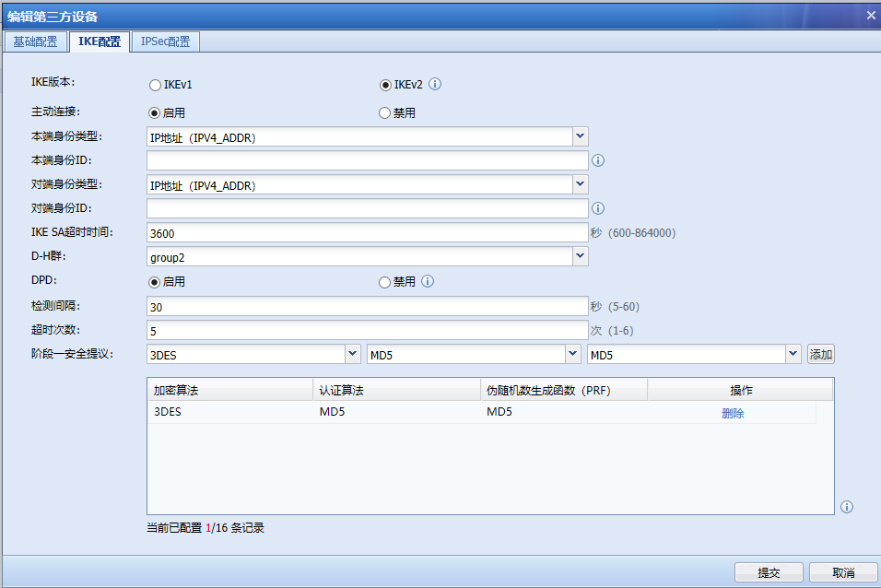Enable 主动连接 with 启用 radio
Screen dimensions: 881x588
point(155,113)
